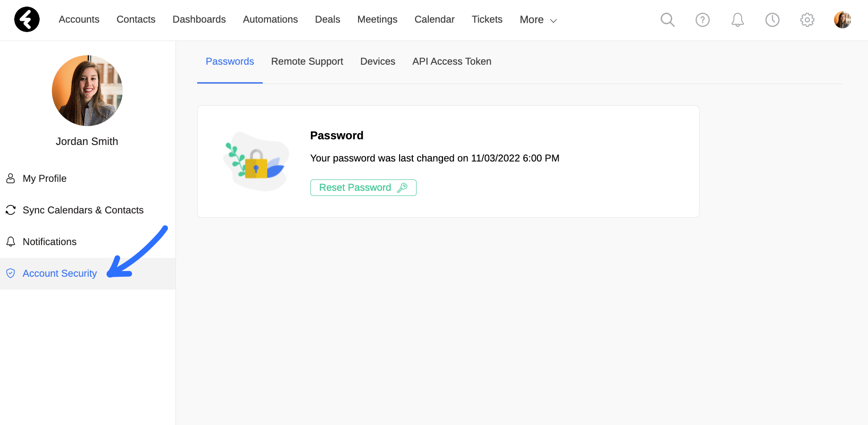Select the Passwords tab

click(x=230, y=61)
